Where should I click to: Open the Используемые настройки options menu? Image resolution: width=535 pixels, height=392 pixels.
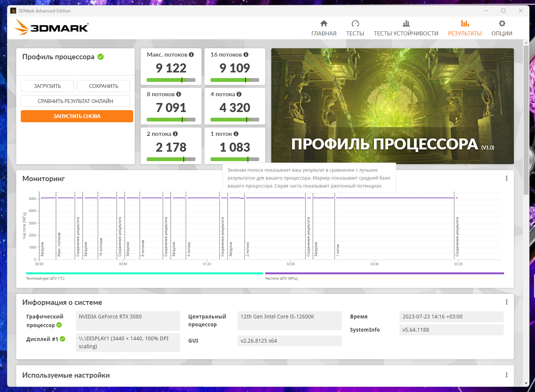point(506,375)
